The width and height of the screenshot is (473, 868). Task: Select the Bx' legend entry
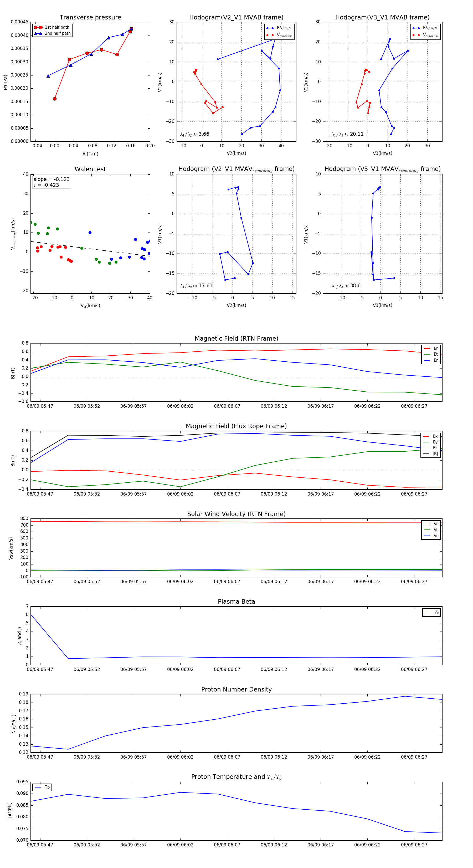tap(431, 436)
